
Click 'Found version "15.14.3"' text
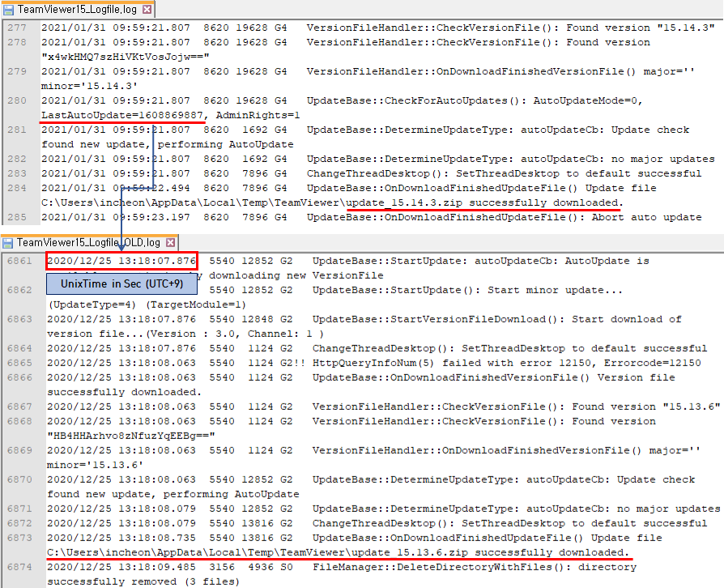coord(641,28)
